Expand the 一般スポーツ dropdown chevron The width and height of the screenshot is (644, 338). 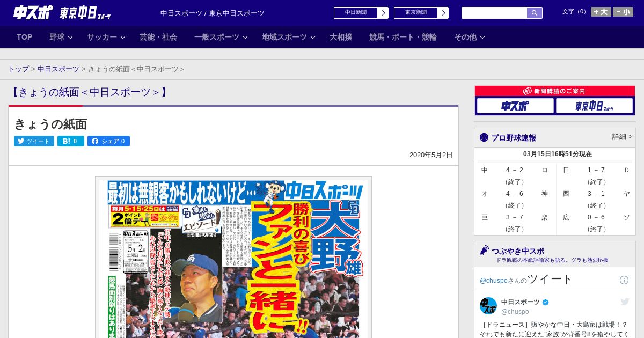[245, 38]
